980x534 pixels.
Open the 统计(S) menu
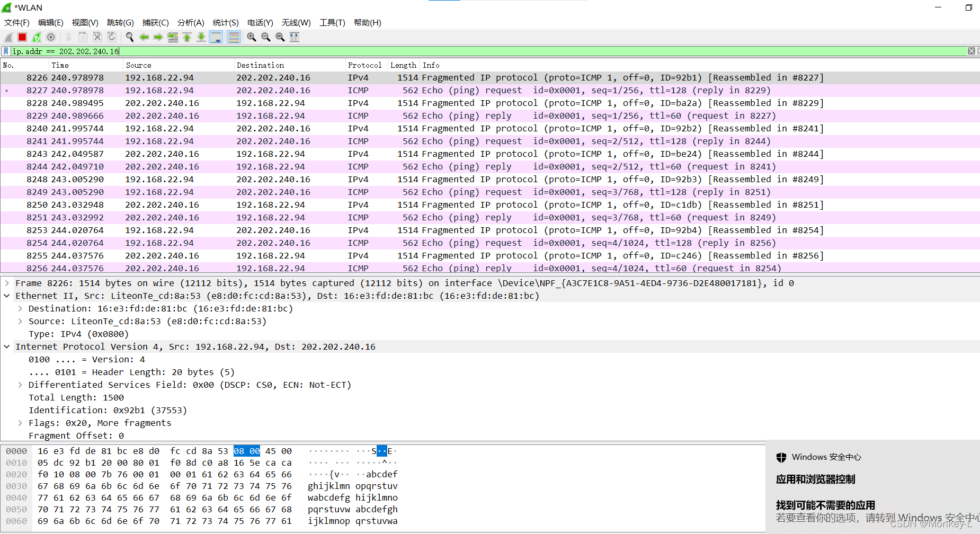pyautogui.click(x=226, y=23)
